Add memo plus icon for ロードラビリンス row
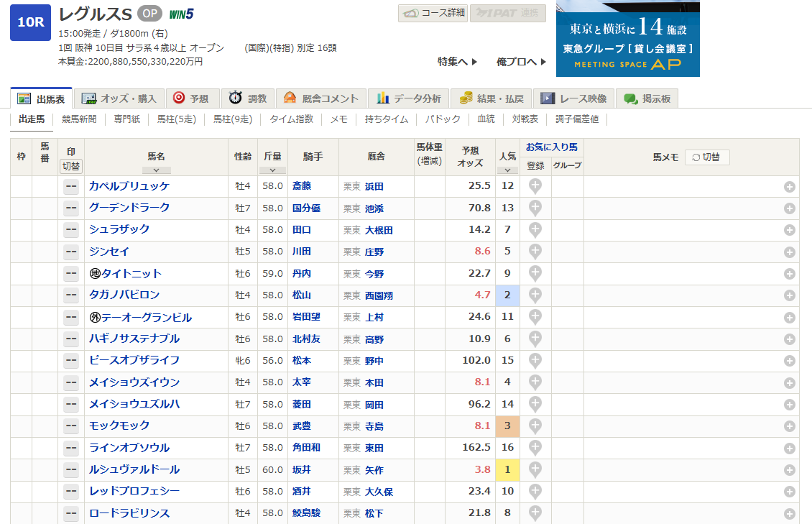 point(789,514)
